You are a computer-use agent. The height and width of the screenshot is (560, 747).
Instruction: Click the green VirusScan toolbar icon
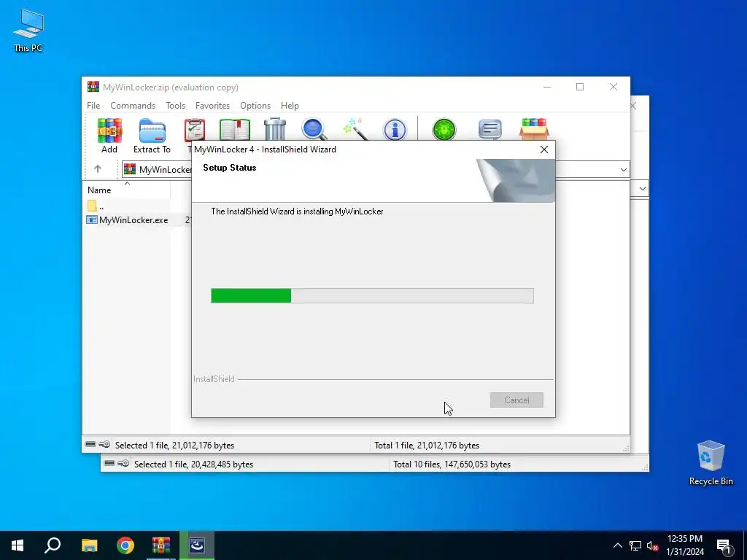tap(444, 129)
